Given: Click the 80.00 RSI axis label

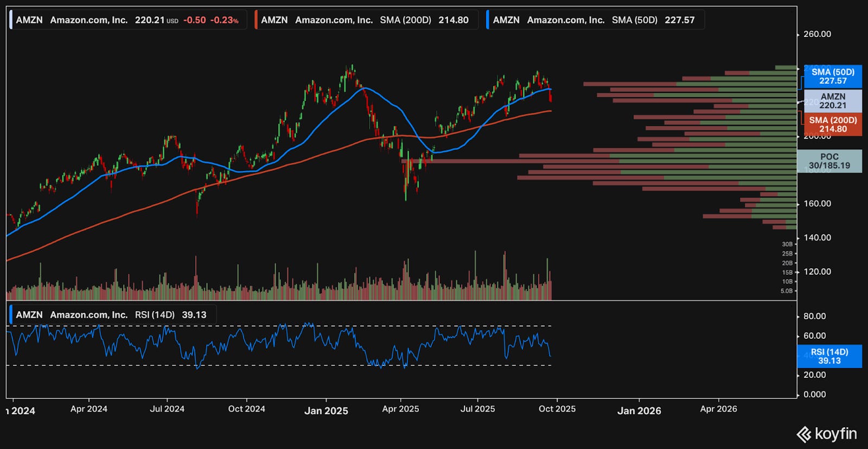Looking at the screenshot, I should click(x=814, y=316).
